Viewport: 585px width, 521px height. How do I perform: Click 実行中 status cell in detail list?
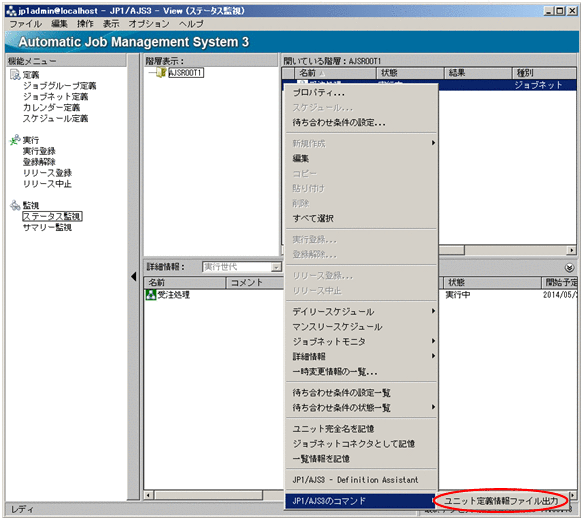tap(458, 295)
